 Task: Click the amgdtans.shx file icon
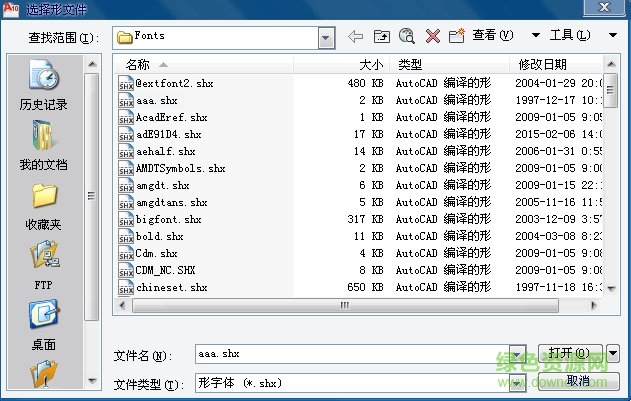[126, 202]
